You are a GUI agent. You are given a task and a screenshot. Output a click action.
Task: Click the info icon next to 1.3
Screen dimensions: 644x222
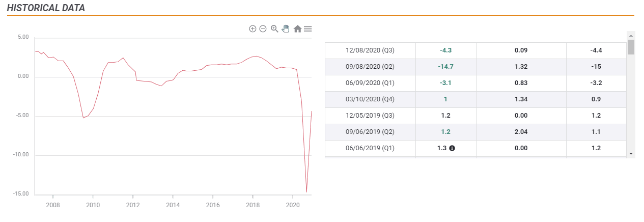pyautogui.click(x=452, y=148)
